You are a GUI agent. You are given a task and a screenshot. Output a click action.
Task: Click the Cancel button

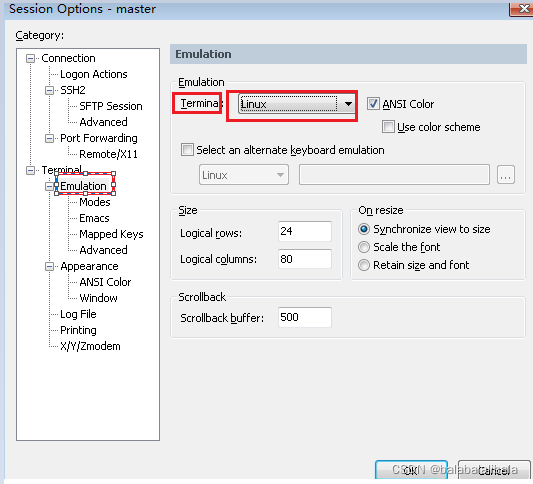tap(494, 470)
